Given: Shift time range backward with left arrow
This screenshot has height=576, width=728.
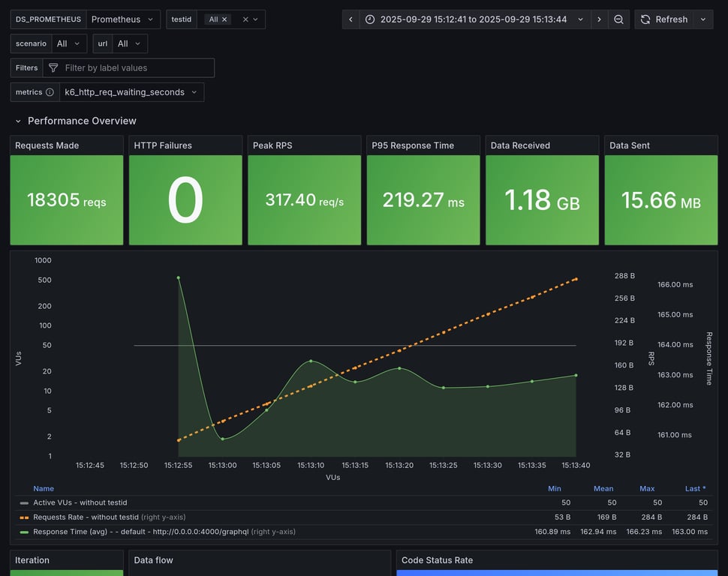Looking at the screenshot, I should coord(350,19).
